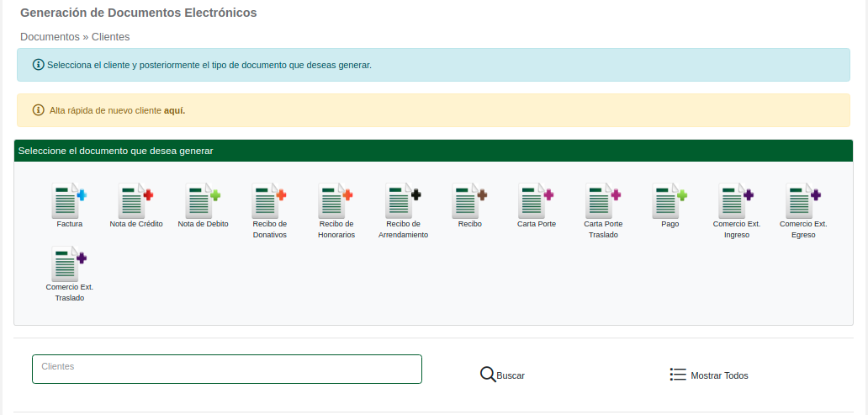The height and width of the screenshot is (415, 868).
Task: Open the Nota de Debito document icon
Action: 203,201
